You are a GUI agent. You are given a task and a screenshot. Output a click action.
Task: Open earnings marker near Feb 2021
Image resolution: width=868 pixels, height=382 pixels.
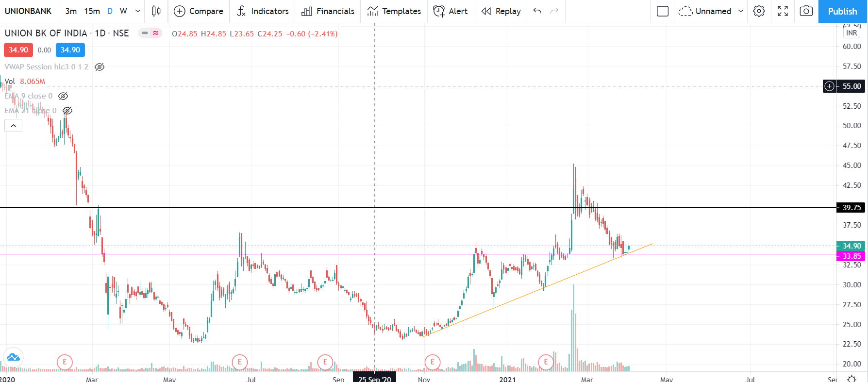point(546,362)
